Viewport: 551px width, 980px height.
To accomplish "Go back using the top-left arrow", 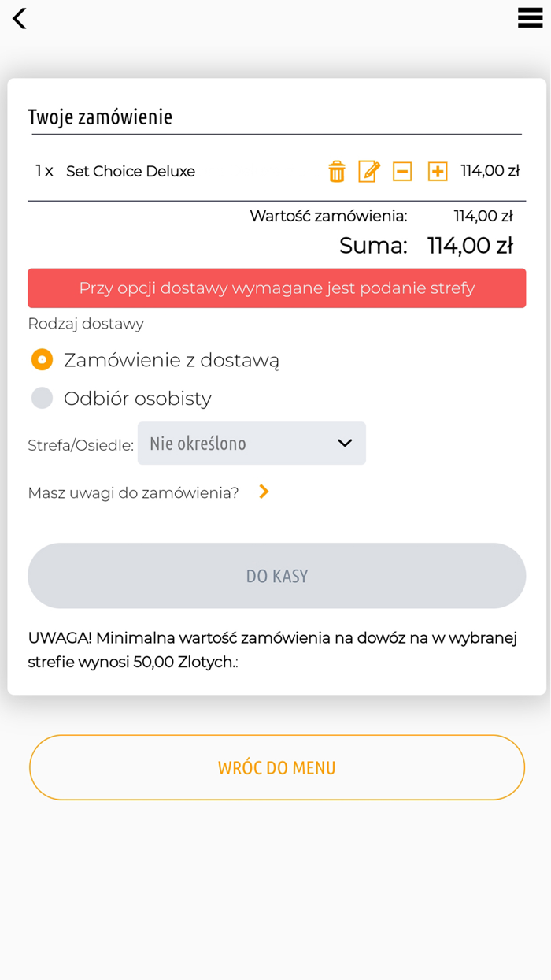I will pyautogui.click(x=19, y=18).
